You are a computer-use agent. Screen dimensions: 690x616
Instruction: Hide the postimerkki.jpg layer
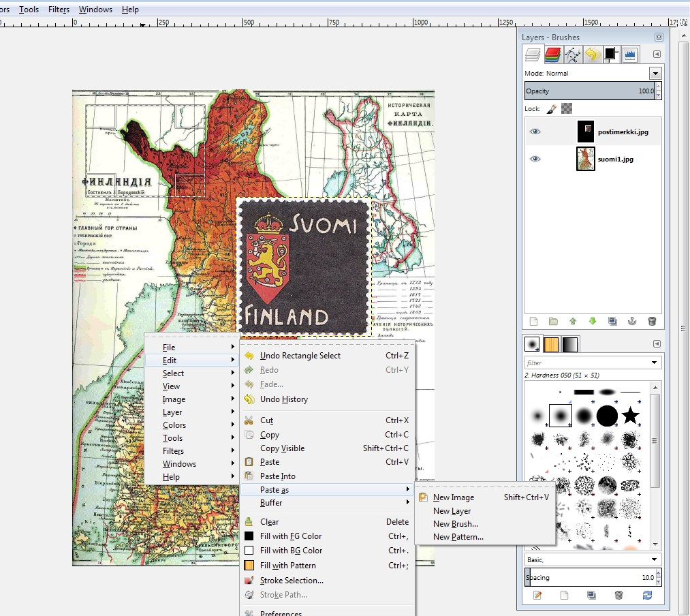[x=535, y=132]
